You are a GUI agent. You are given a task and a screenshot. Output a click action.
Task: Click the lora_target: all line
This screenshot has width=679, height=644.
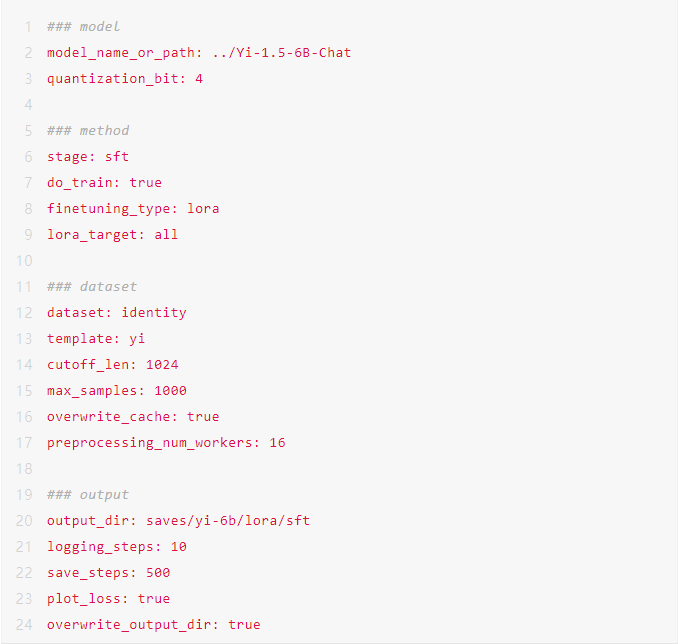(x=112, y=235)
